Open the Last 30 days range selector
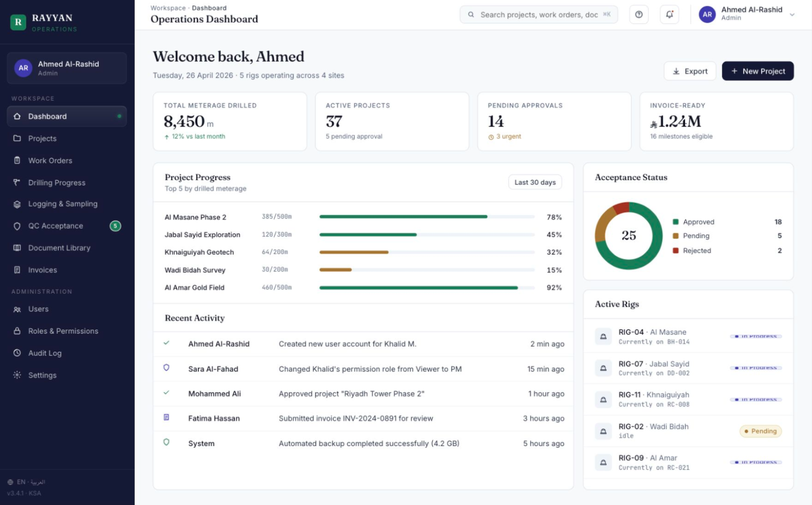 [x=535, y=182]
